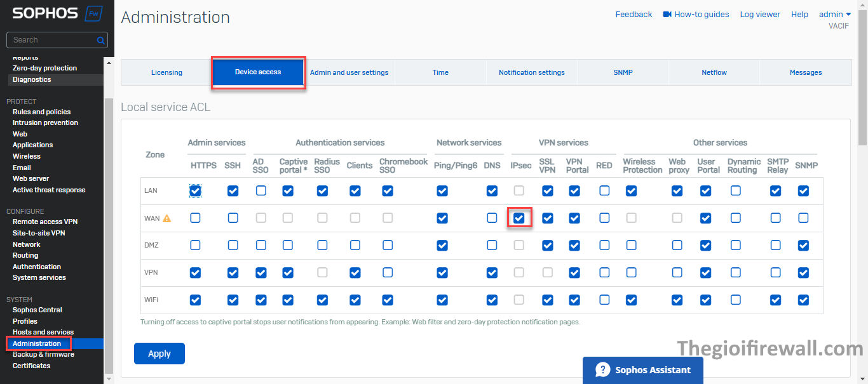The image size is (868, 384).
Task: Disable Ping/Ping6 for the WiFi zone
Action: [x=442, y=300]
